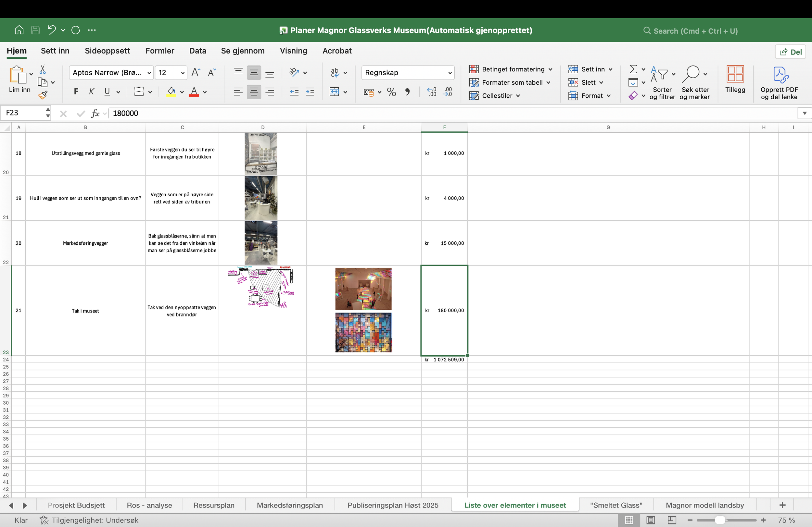Click the percent style icon
The width and height of the screenshot is (812, 527).
[x=391, y=92]
